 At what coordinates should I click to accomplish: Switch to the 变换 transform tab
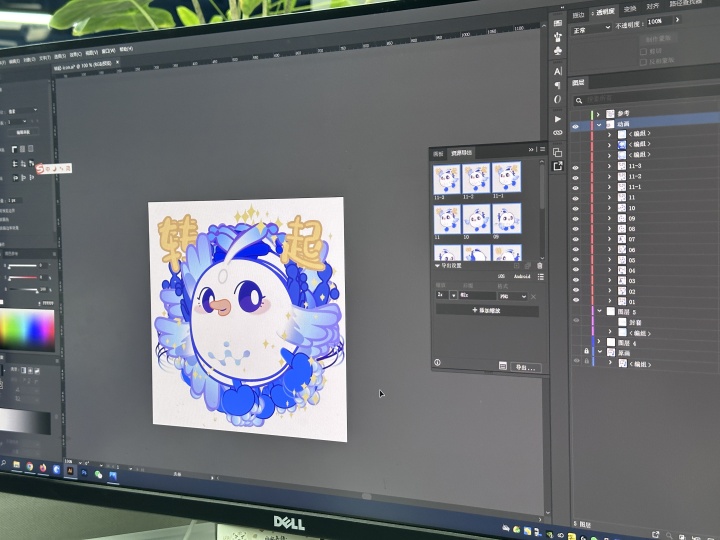point(630,9)
